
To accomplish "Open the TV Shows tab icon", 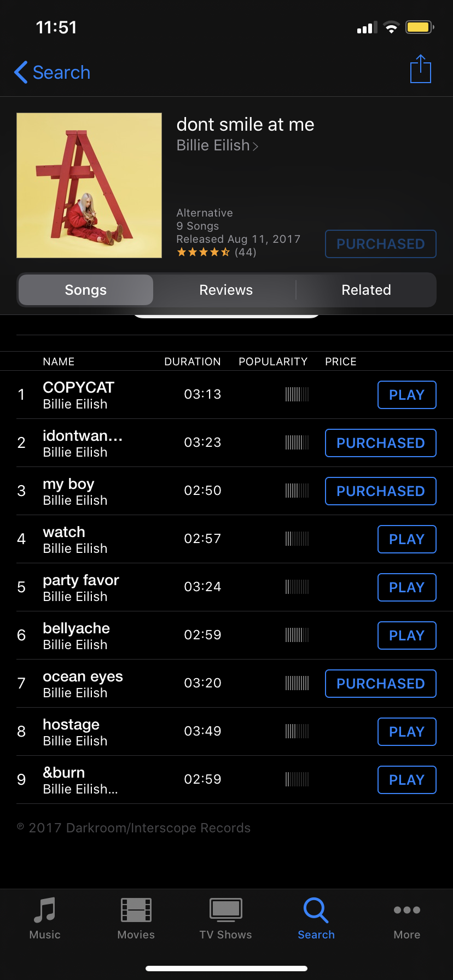I will 225,911.
